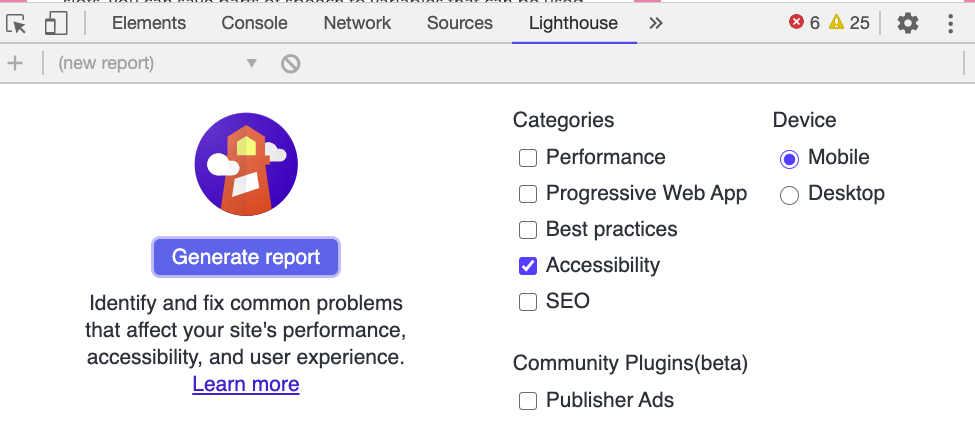Expand more DevTools tabs chevron

(655, 24)
